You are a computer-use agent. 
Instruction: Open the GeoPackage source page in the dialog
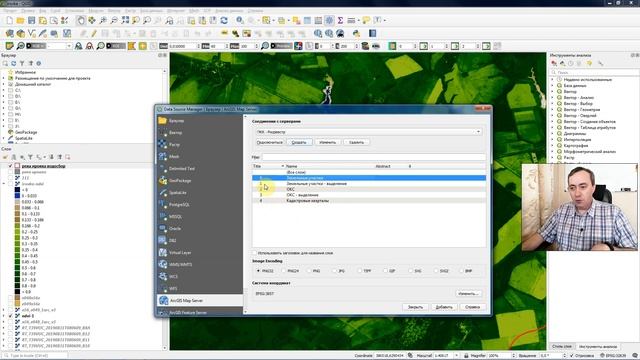coord(200,180)
